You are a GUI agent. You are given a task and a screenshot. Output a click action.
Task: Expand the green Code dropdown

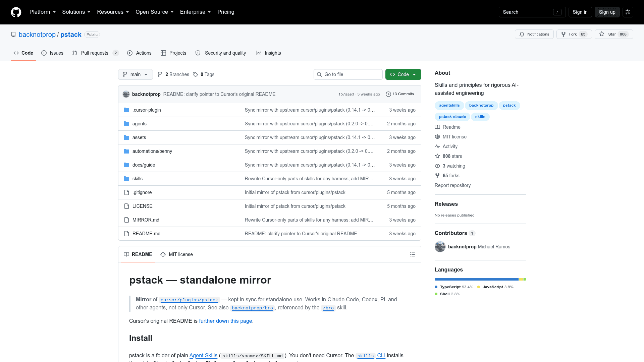click(x=403, y=74)
